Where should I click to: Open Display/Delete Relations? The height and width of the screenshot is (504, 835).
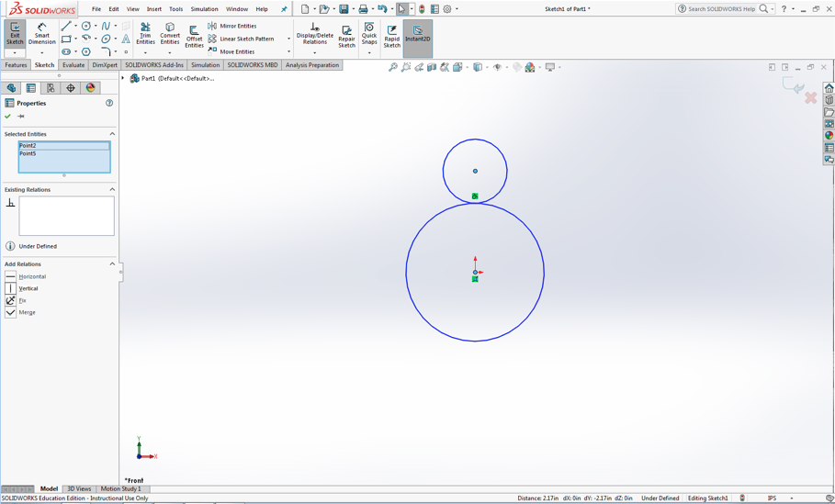click(315, 34)
